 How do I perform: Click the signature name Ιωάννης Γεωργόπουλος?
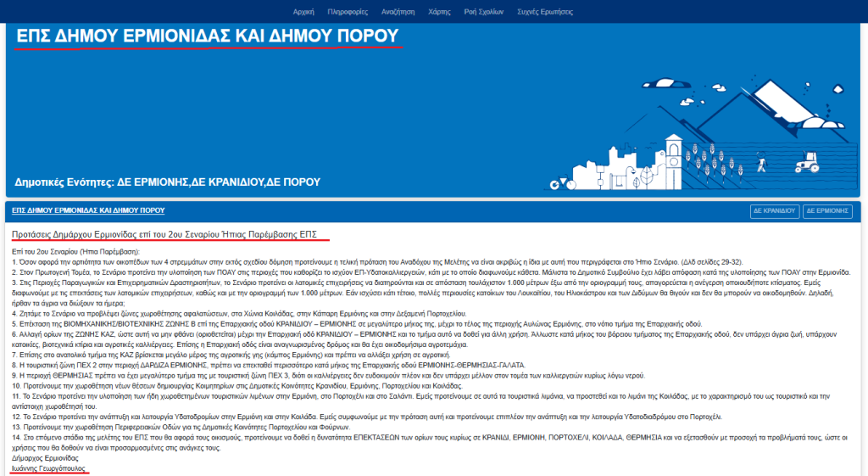click(x=48, y=468)
